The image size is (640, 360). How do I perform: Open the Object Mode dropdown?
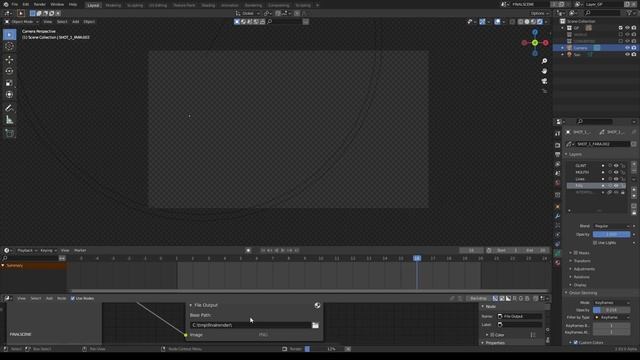click(x=21, y=22)
